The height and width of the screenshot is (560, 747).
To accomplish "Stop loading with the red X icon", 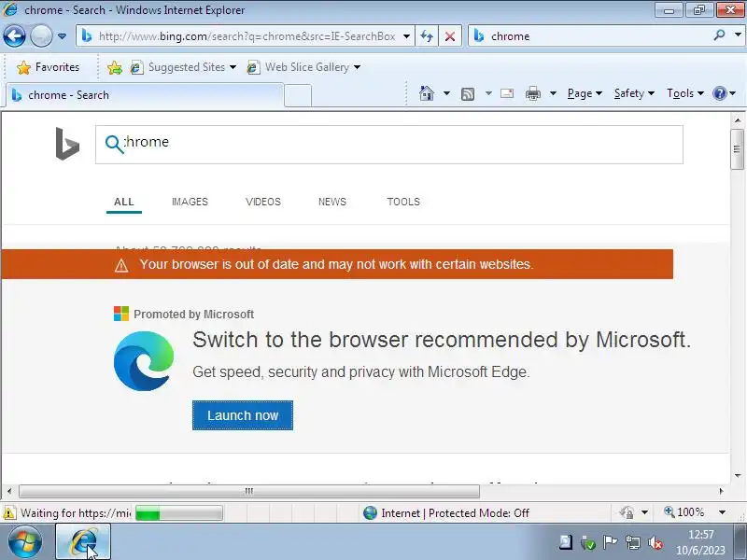I will (449, 36).
